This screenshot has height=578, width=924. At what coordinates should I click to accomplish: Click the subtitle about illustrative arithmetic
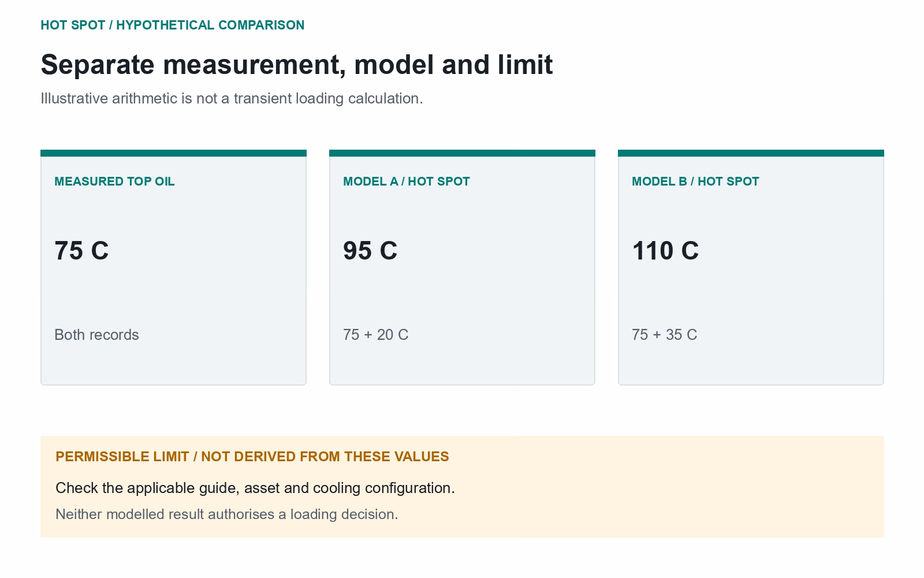point(232,99)
